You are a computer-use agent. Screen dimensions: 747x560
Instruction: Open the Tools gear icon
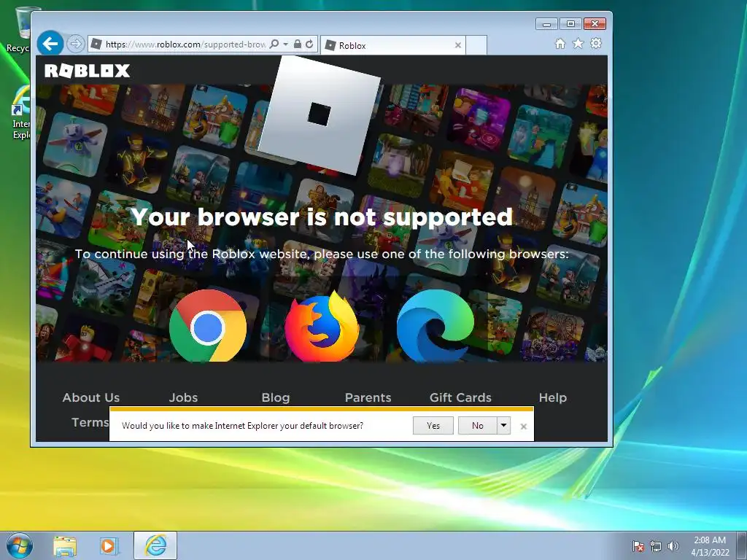(596, 44)
